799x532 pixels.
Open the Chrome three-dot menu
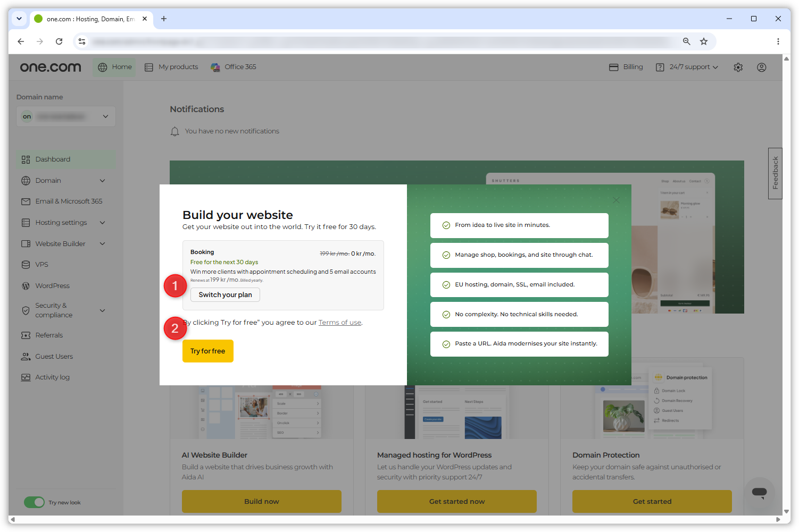tap(778, 41)
